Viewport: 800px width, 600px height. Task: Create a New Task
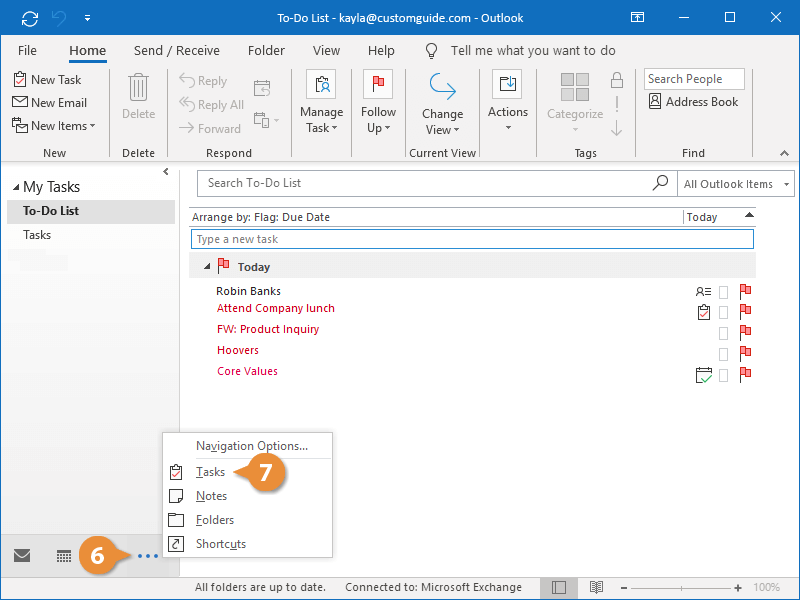click(x=47, y=80)
